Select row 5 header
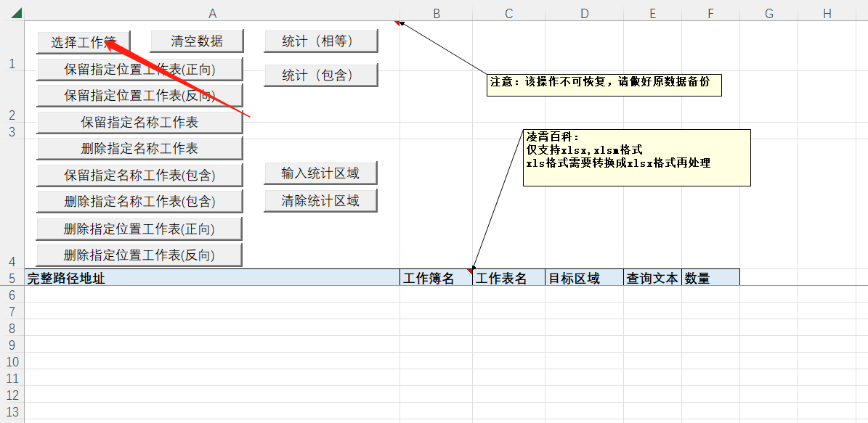 (12, 278)
